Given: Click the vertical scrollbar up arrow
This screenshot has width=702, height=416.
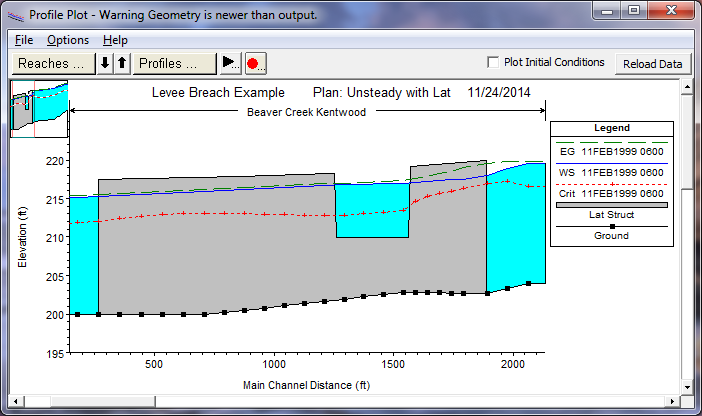Looking at the screenshot, I should (x=687, y=88).
